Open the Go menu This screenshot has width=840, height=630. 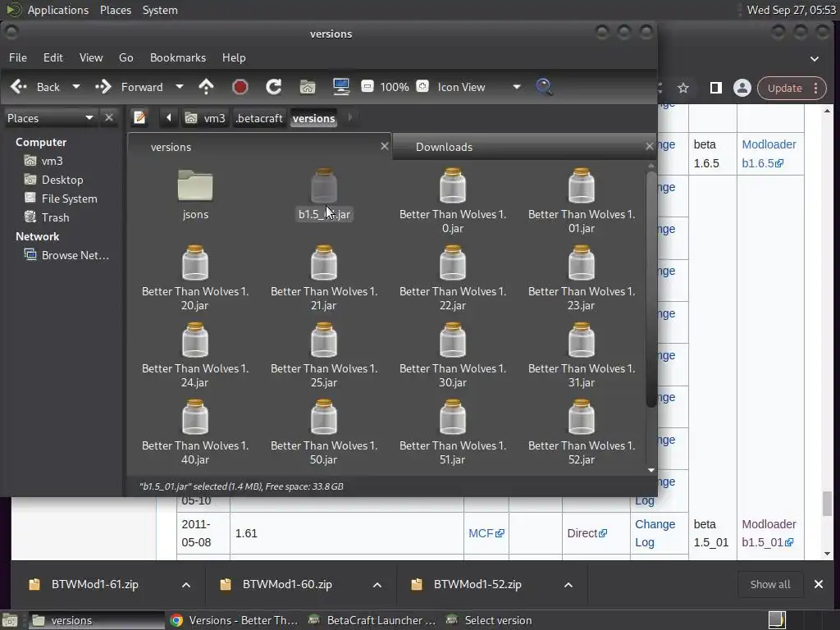click(x=126, y=57)
